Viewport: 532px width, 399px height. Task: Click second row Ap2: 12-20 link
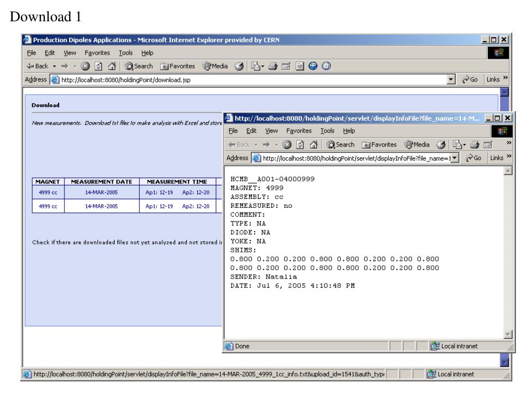point(196,206)
